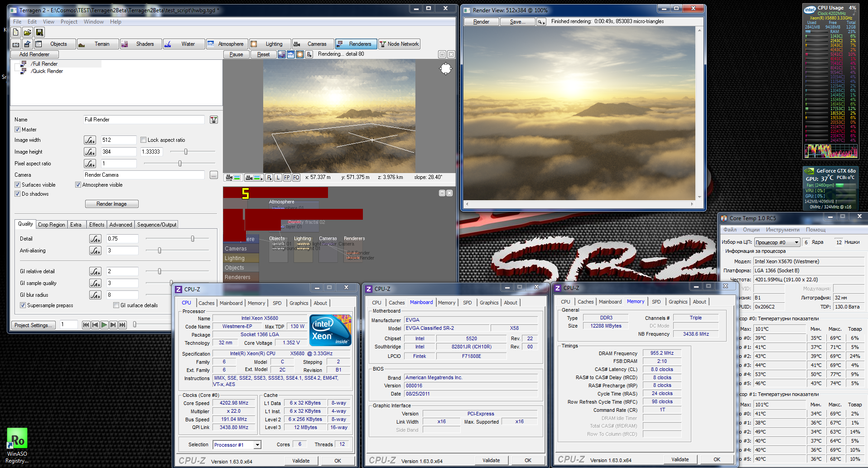This screenshot has height=468, width=868.
Task: Click the Anti-aliasing slider handle
Action: point(159,251)
